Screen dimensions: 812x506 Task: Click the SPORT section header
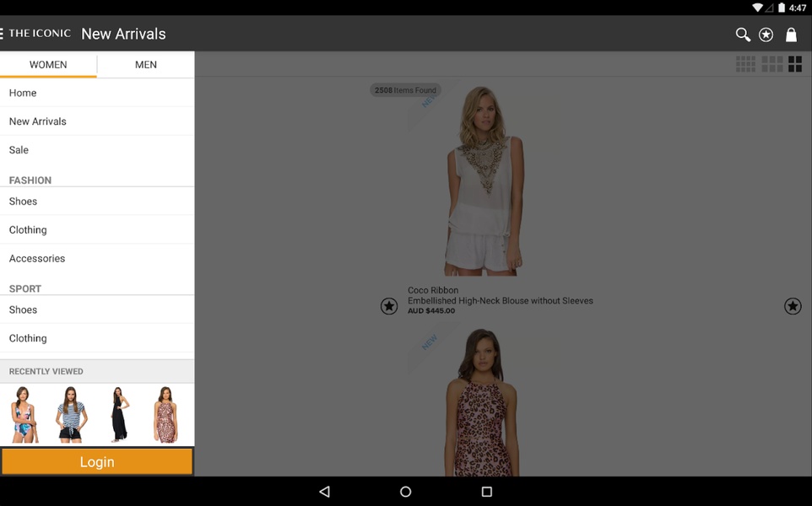tap(24, 288)
